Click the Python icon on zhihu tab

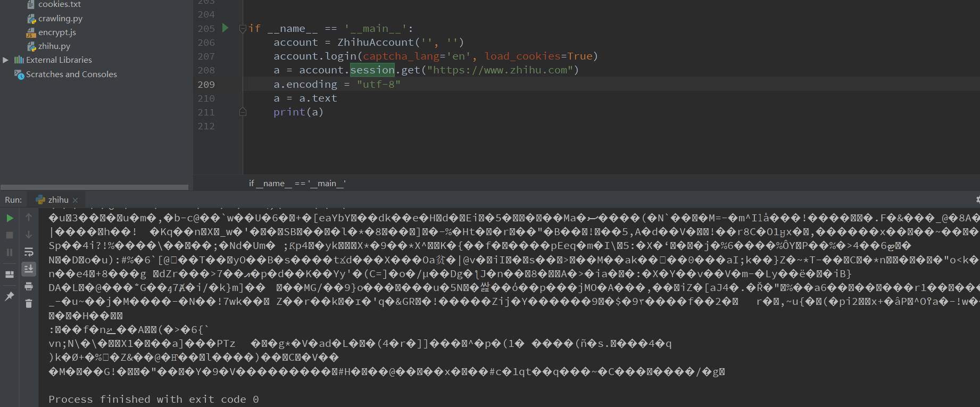40,200
